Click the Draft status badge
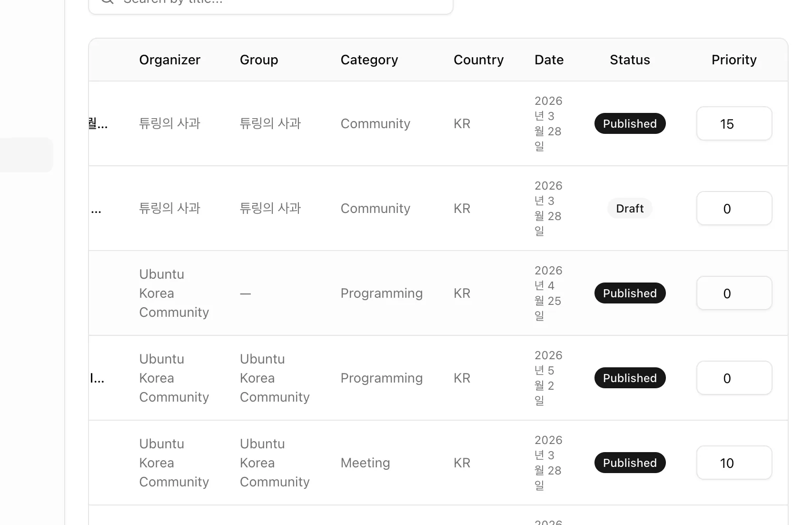Viewport: 812px width, 525px height. (x=629, y=209)
